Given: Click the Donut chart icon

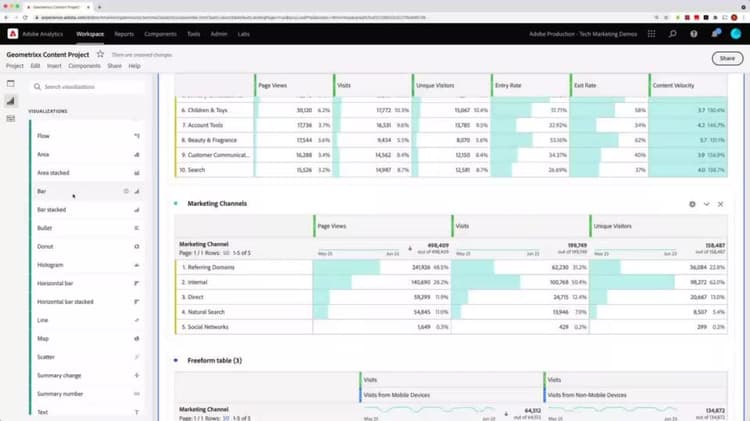Looking at the screenshot, I should pos(137,246).
